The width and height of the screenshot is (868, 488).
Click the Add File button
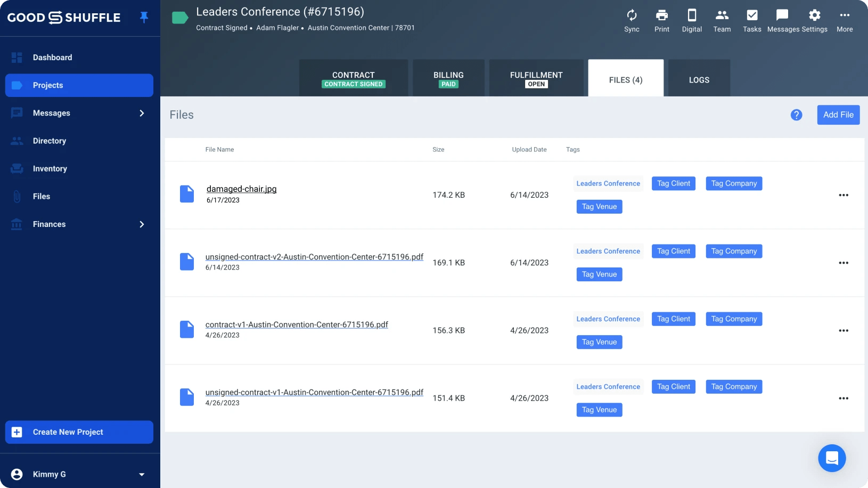[838, 115]
